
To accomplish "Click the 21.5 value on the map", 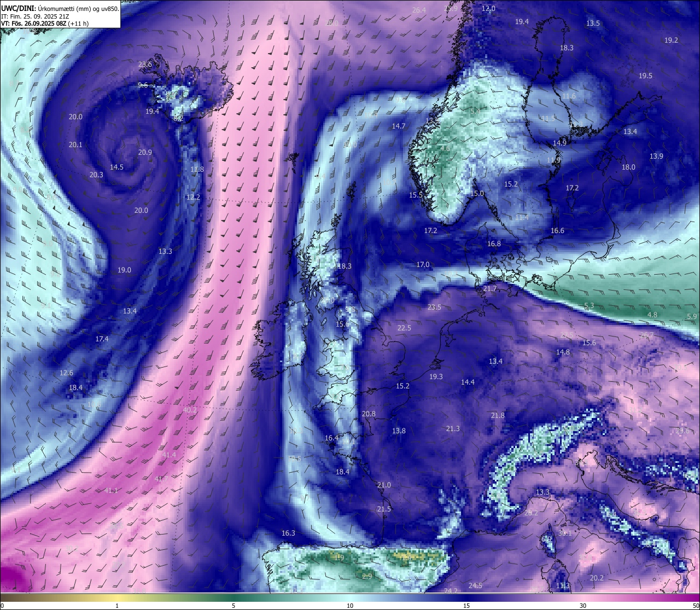I will point(384,509).
